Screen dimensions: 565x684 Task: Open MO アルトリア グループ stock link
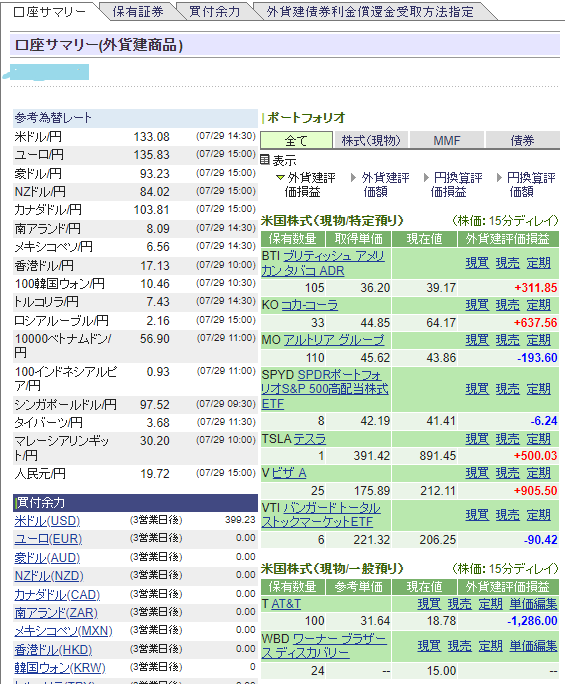(334, 340)
